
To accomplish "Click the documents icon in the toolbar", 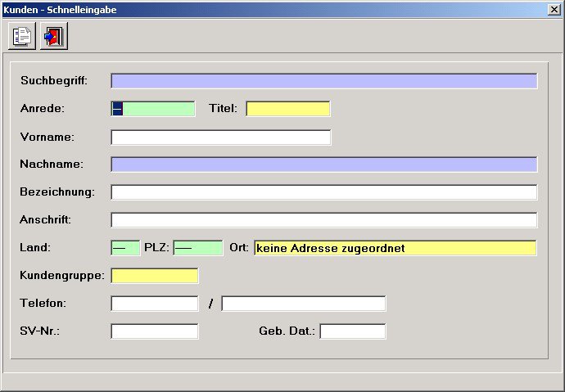I will [22, 36].
